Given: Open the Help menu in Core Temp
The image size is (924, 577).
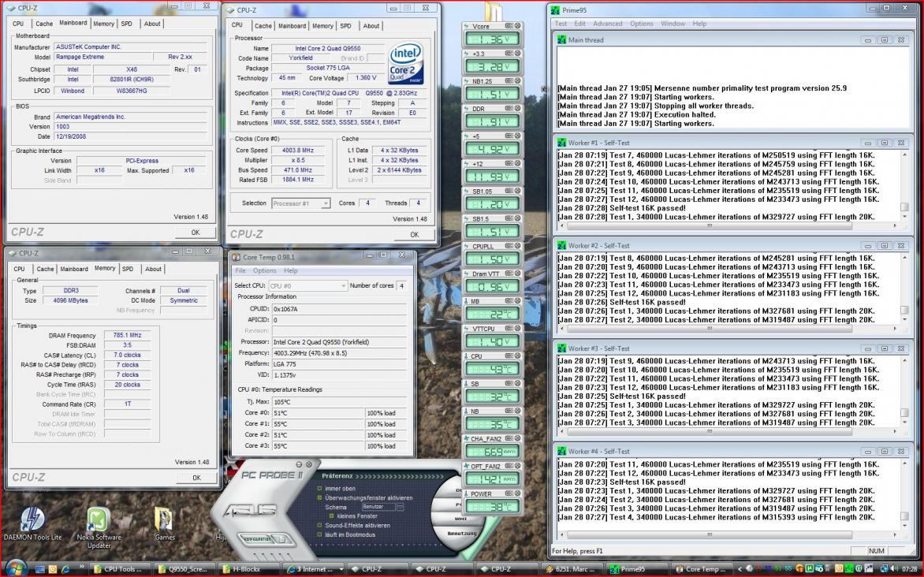Looking at the screenshot, I should pyautogui.click(x=290, y=270).
